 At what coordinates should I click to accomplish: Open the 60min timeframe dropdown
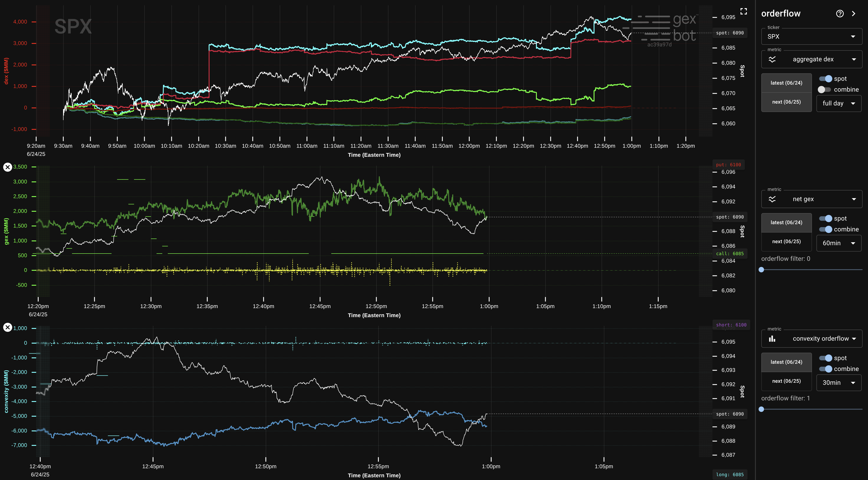pos(838,243)
